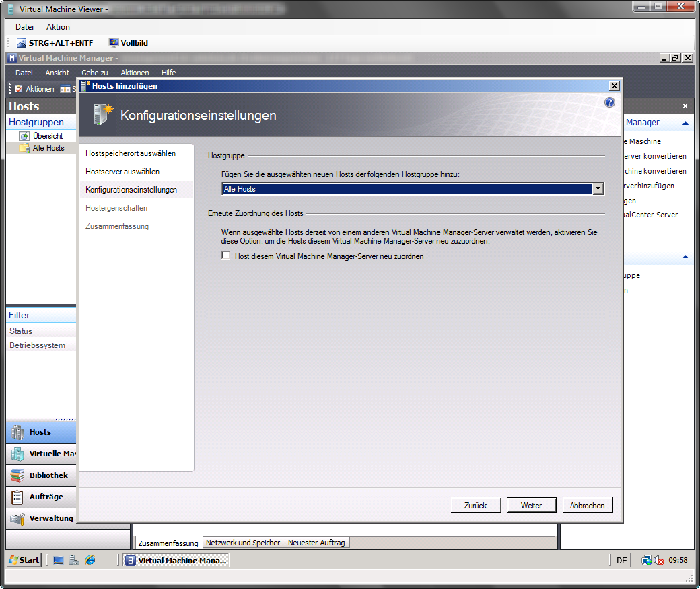Click the taskbar clock showing 09:58

[678, 560]
